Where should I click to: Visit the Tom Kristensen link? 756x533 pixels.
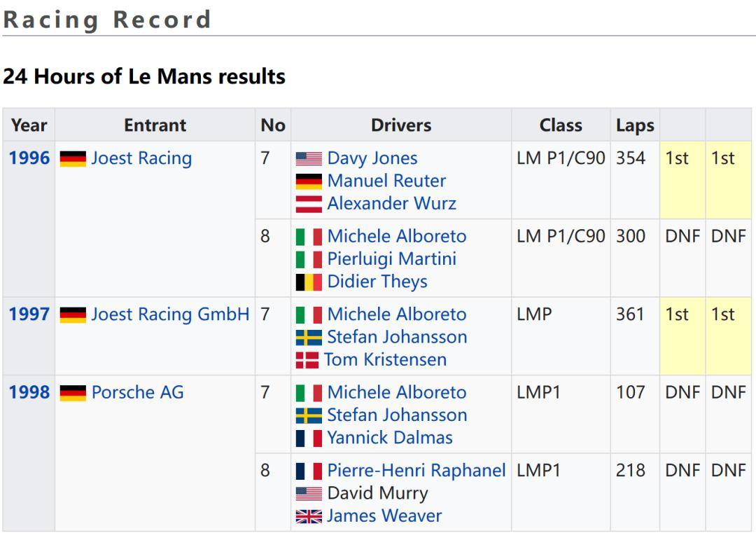coord(385,359)
